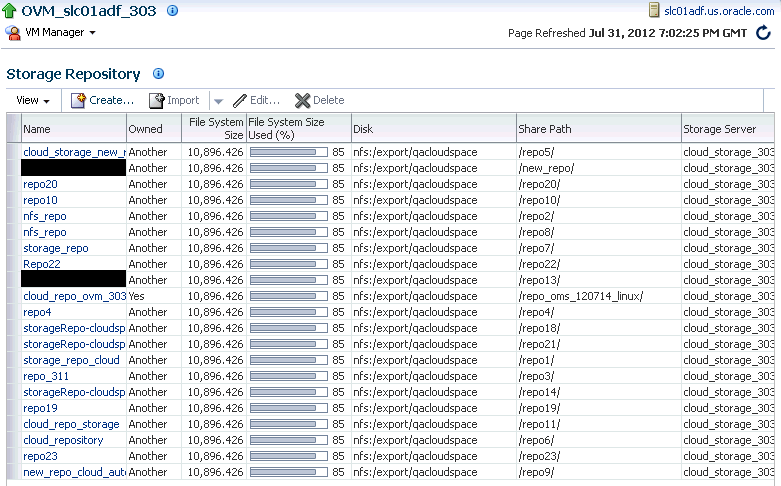The height and width of the screenshot is (486, 781).
Task: Open storageRepo-cloudsp link for /repo21/
Action: click(x=74, y=344)
